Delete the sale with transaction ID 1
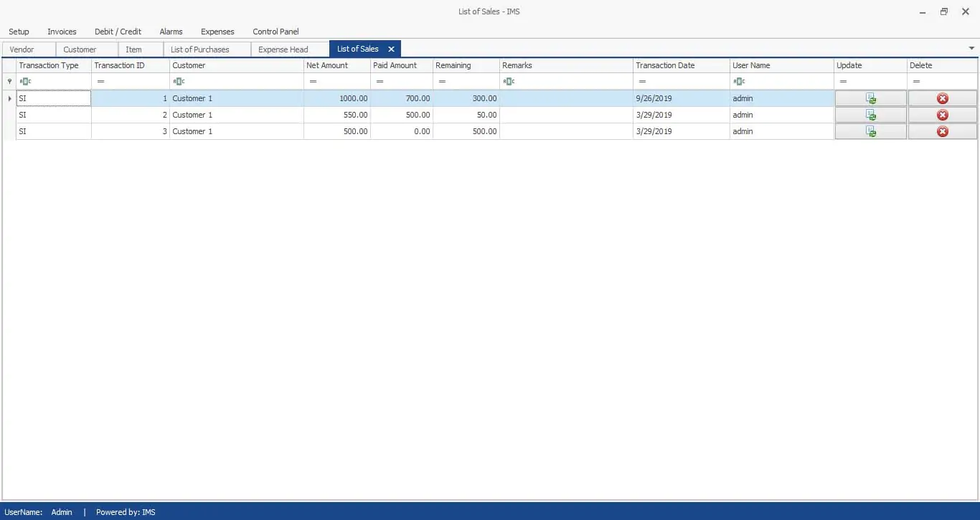980x520 pixels. point(942,98)
